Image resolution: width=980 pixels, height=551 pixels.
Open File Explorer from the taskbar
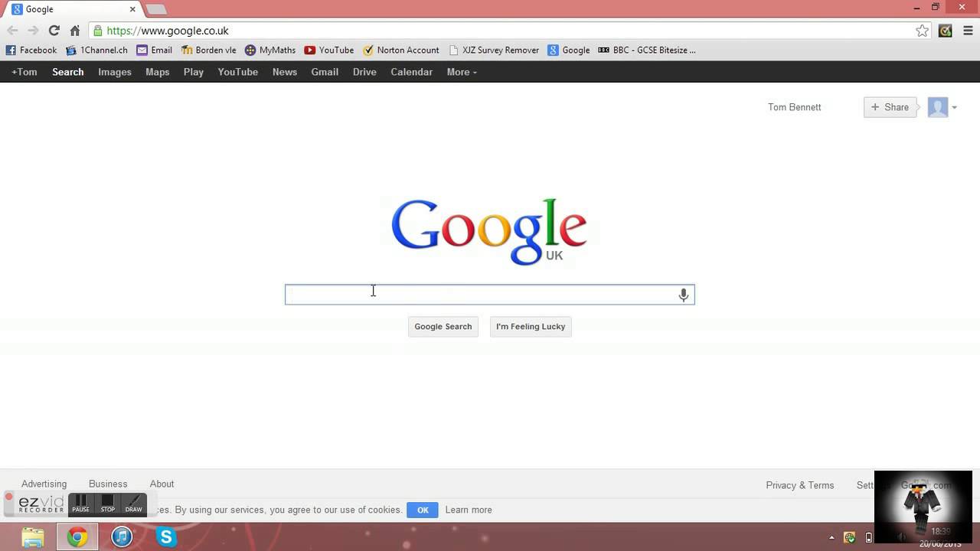(x=33, y=537)
